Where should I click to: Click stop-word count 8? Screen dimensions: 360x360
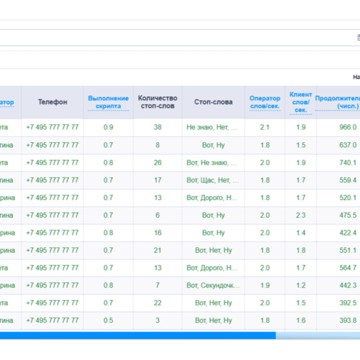pyautogui.click(x=158, y=145)
